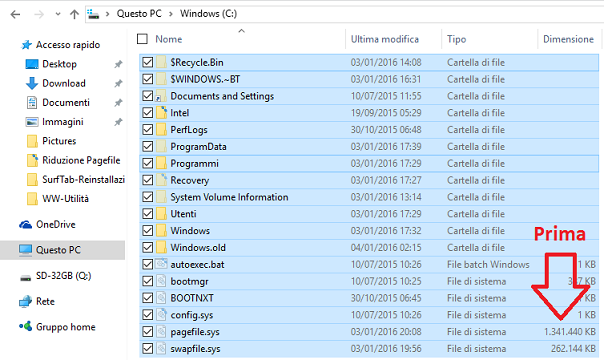Expand the chevron before Windows (C:) in path
Screen dimensions: 604x360
[171, 14]
